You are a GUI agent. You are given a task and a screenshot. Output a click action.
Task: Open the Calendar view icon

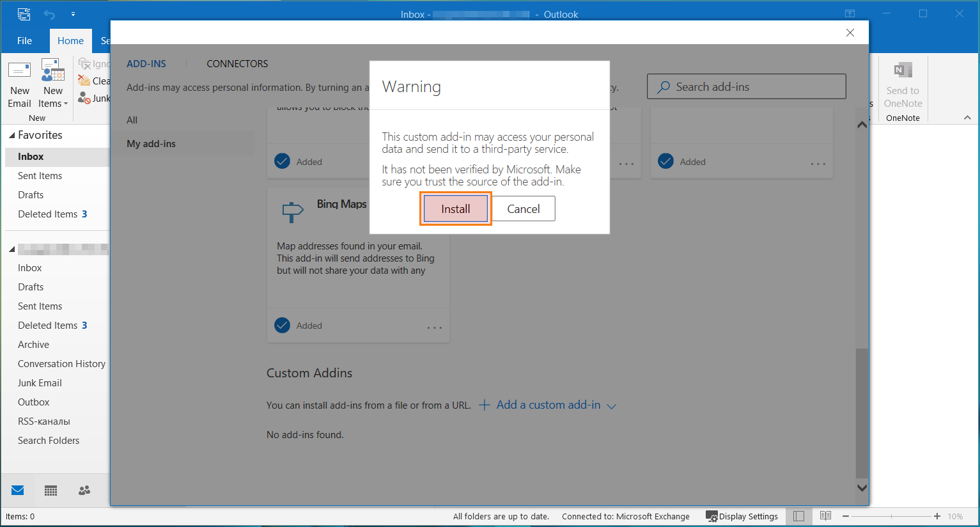51,491
